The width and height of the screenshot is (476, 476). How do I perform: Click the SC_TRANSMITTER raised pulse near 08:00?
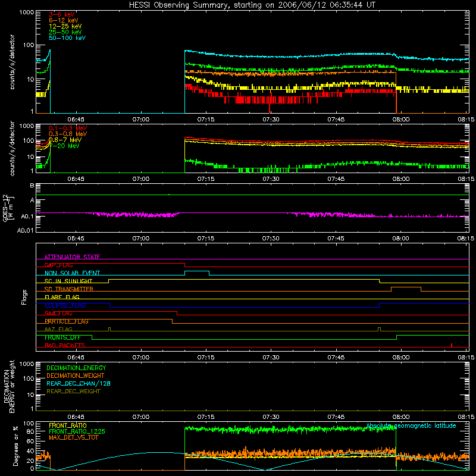click(x=406, y=287)
